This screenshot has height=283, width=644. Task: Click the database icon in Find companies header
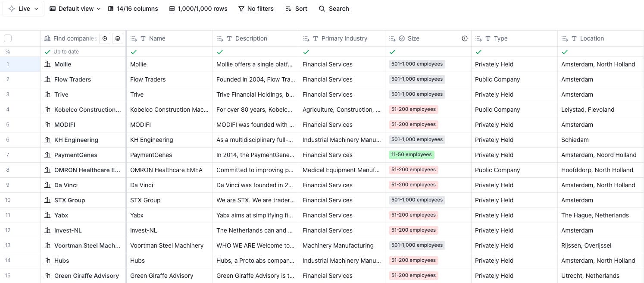[x=117, y=38]
